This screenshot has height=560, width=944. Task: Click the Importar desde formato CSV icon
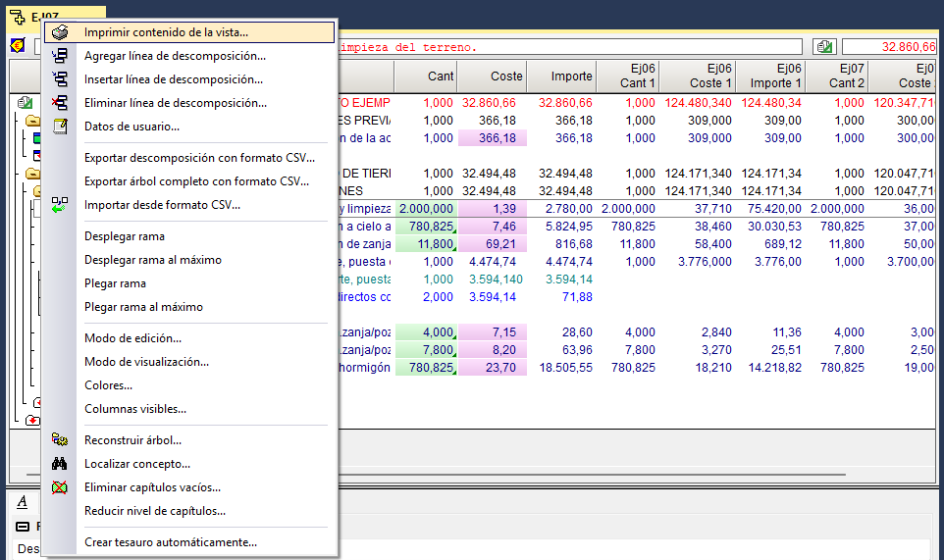pyautogui.click(x=60, y=205)
